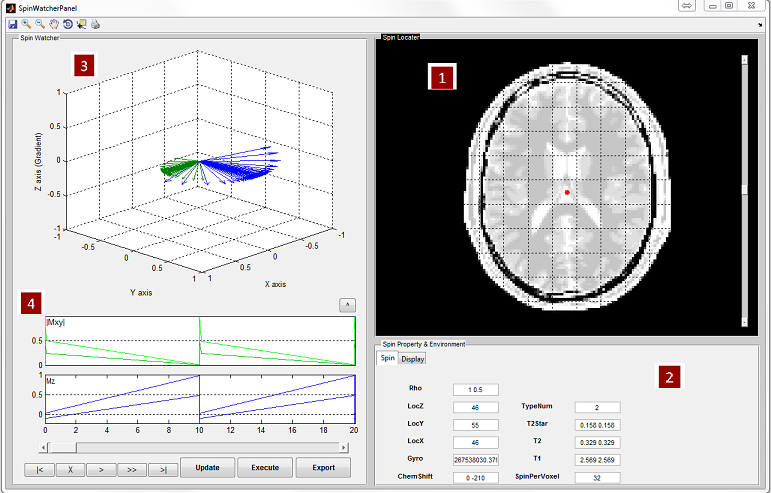Play forward with the > button
The image size is (771, 493).
click(101, 470)
